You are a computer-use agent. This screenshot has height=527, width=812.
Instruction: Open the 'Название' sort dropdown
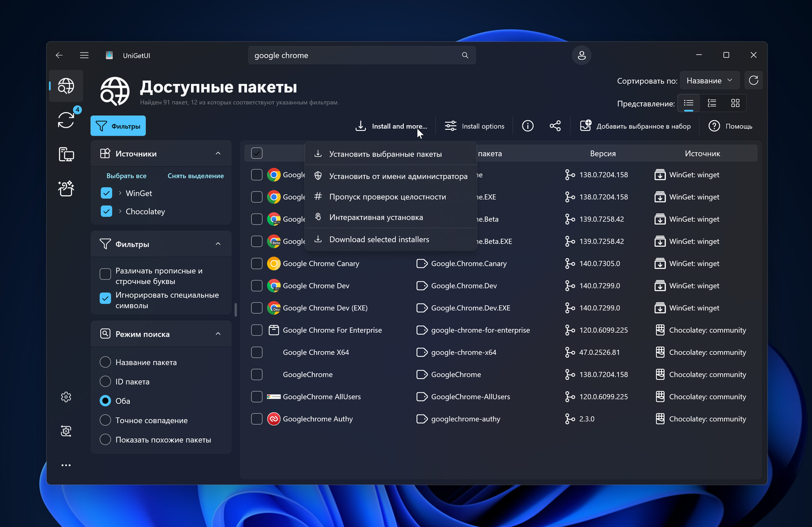click(x=709, y=81)
